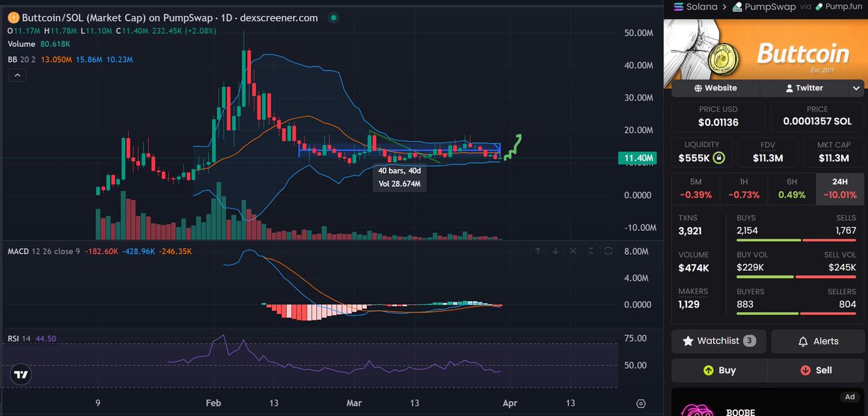Click the Alerts bell icon
Viewport: 868px width, 416px height.
pos(803,341)
